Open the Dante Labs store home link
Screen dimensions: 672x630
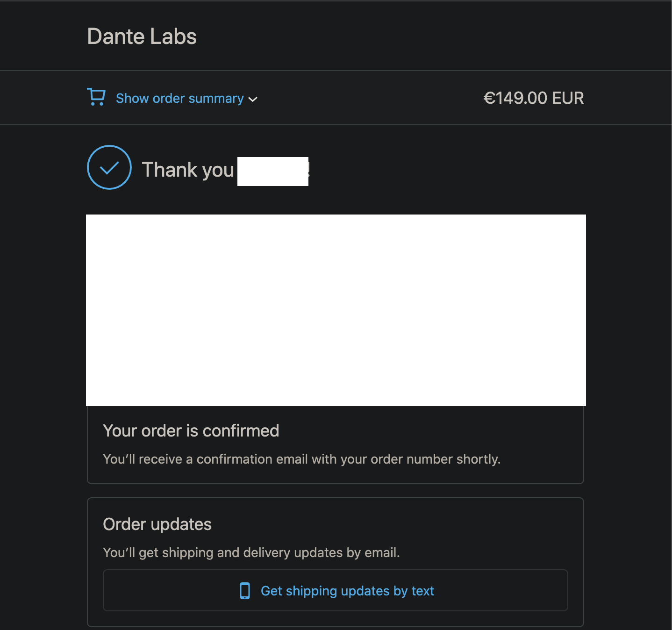[142, 36]
